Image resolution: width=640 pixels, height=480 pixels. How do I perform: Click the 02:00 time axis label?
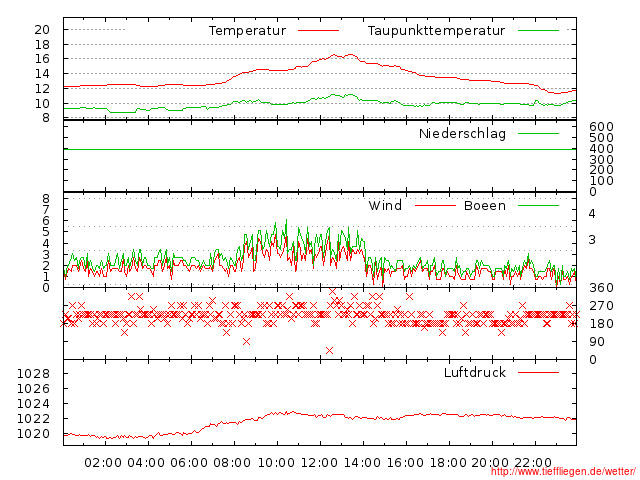pos(103,463)
